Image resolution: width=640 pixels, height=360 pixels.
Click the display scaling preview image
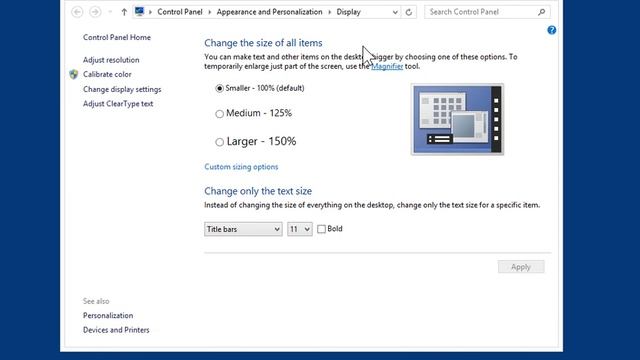click(x=457, y=119)
